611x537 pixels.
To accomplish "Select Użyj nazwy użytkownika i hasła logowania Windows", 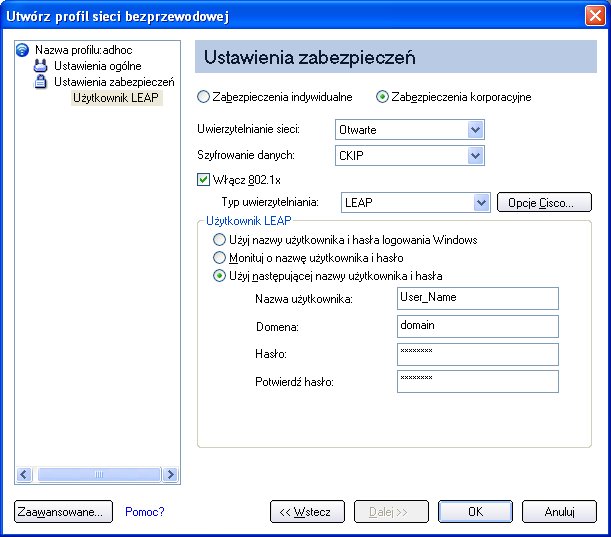I will [x=219, y=240].
